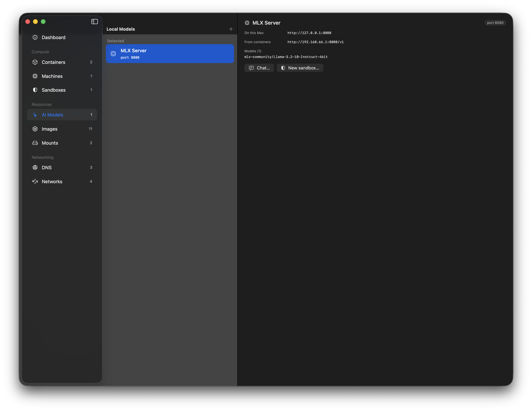Add a local model with plus icon
The image size is (532, 411).
click(x=231, y=29)
